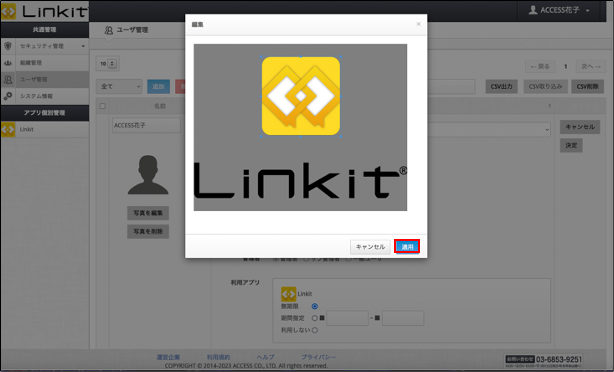Click the CSV削除 button
Viewport: 614px width, 372px height.
click(x=587, y=87)
